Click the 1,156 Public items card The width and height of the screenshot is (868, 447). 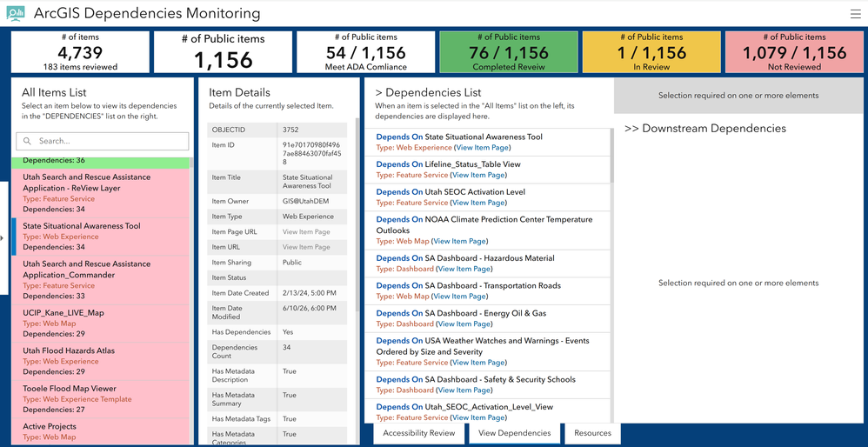[x=224, y=52]
